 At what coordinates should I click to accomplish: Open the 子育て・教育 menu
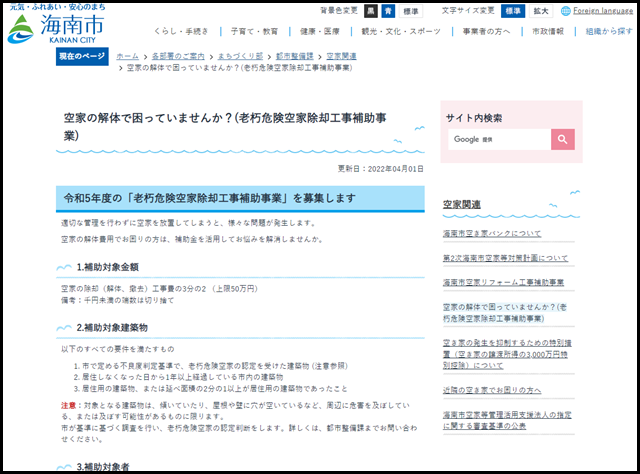(227, 32)
